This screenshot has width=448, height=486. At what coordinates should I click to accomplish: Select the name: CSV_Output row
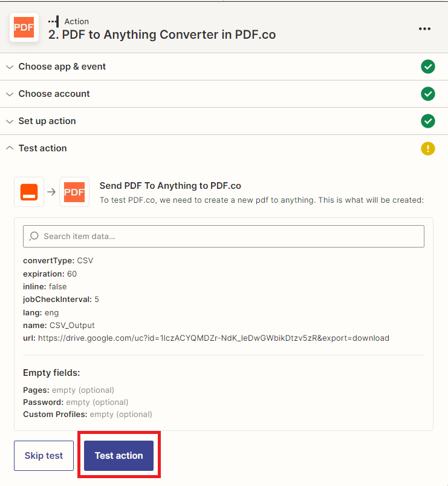[59, 325]
